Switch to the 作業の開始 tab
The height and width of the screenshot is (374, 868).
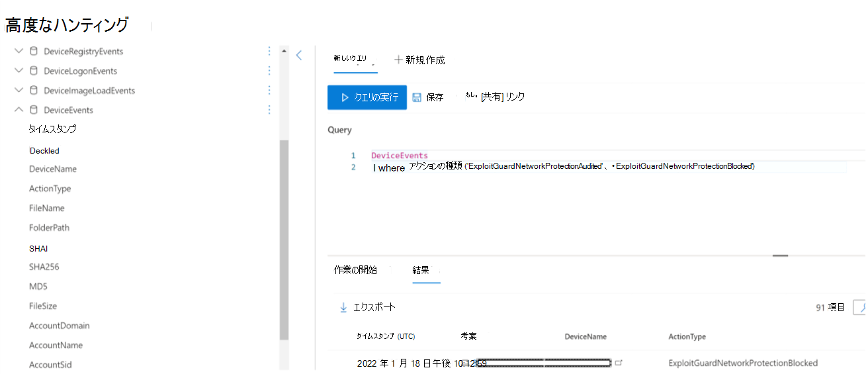[355, 270]
